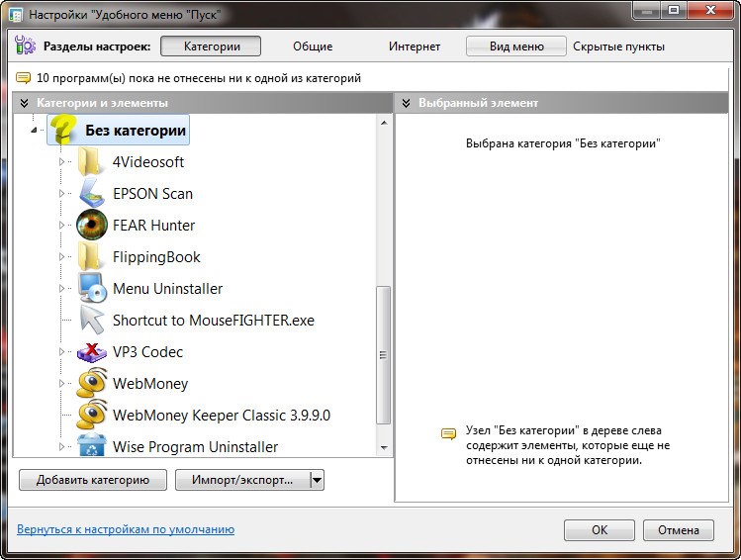
Task: Select WebMoney Keeper Classic 3.9.9.0 item
Action: (221, 416)
